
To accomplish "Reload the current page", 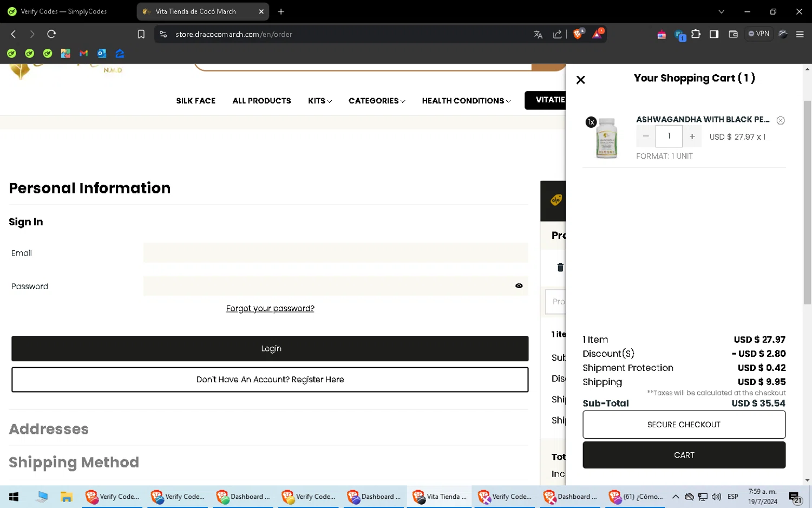I will (51, 34).
